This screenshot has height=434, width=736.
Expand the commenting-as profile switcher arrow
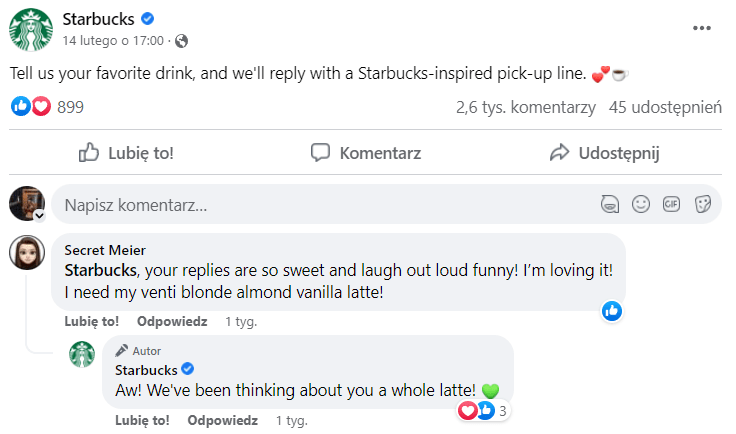[x=39, y=215]
